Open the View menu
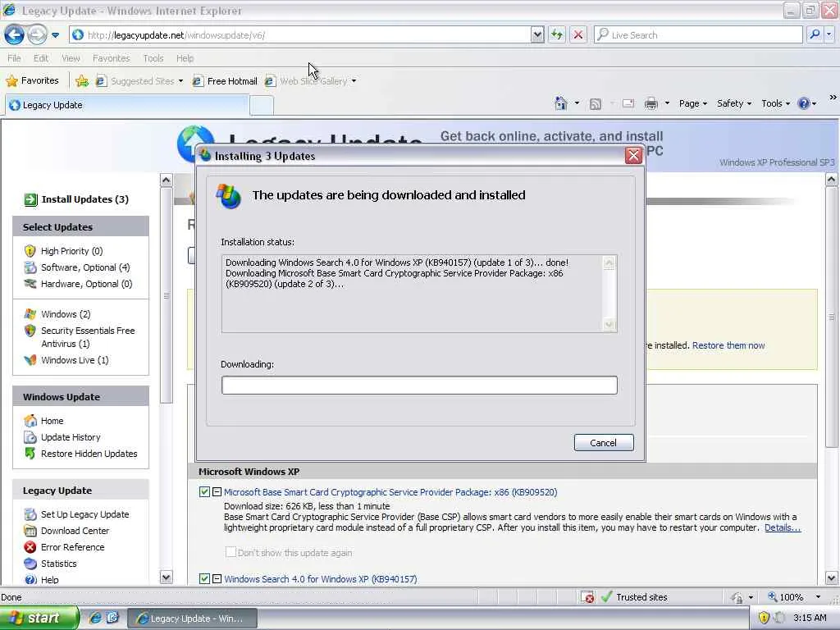Viewport: 840px width, 630px height. click(x=71, y=58)
